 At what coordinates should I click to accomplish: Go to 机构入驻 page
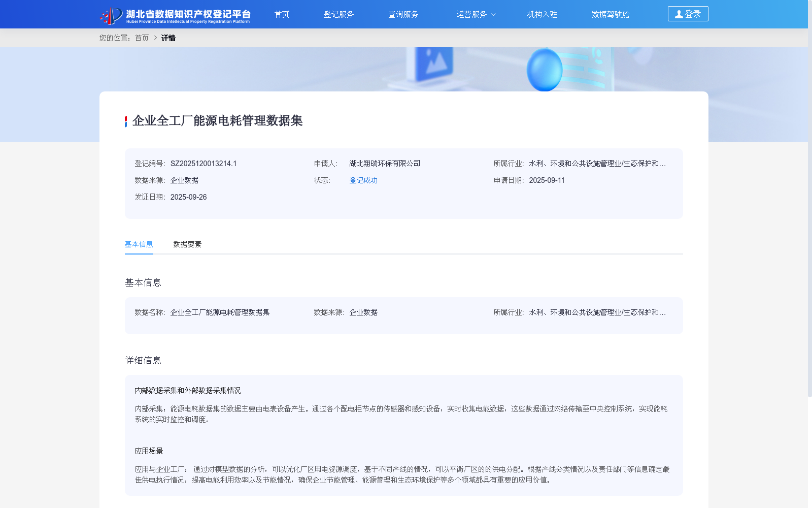[542, 14]
